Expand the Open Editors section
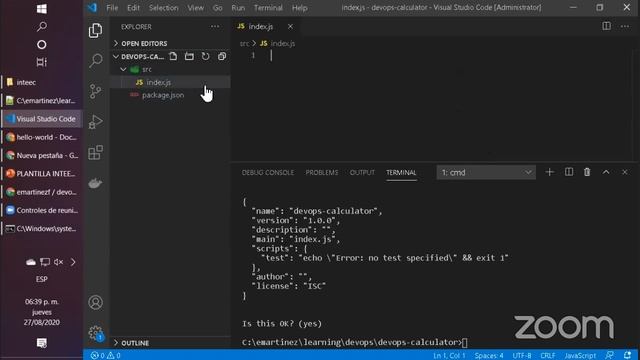Screen dimensions: 640x360 coord(170,43)
